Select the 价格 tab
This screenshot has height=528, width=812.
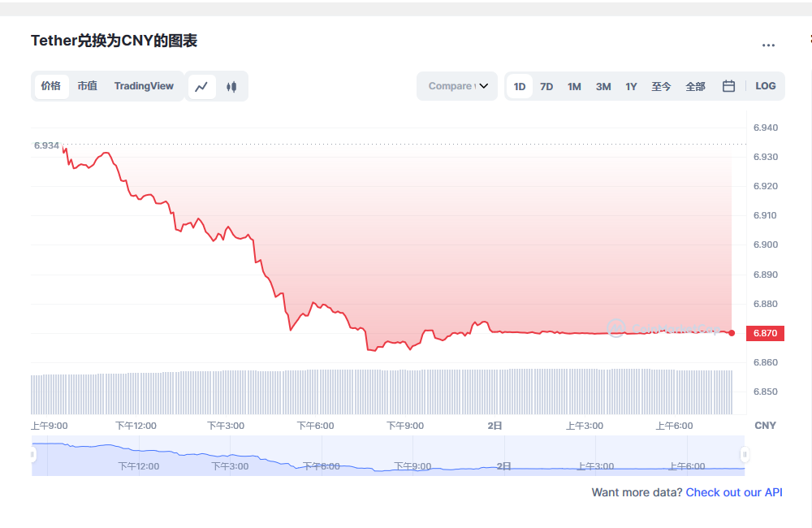[50, 85]
